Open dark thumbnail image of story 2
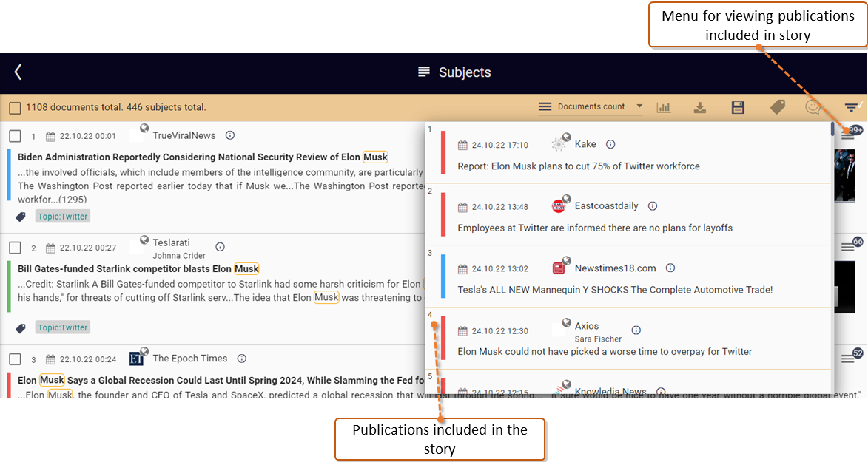This screenshot has width=868, height=462. 845,287
